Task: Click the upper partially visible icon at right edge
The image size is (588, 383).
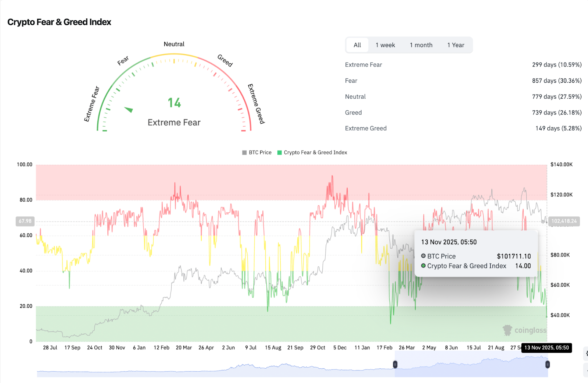Action: (x=586, y=354)
